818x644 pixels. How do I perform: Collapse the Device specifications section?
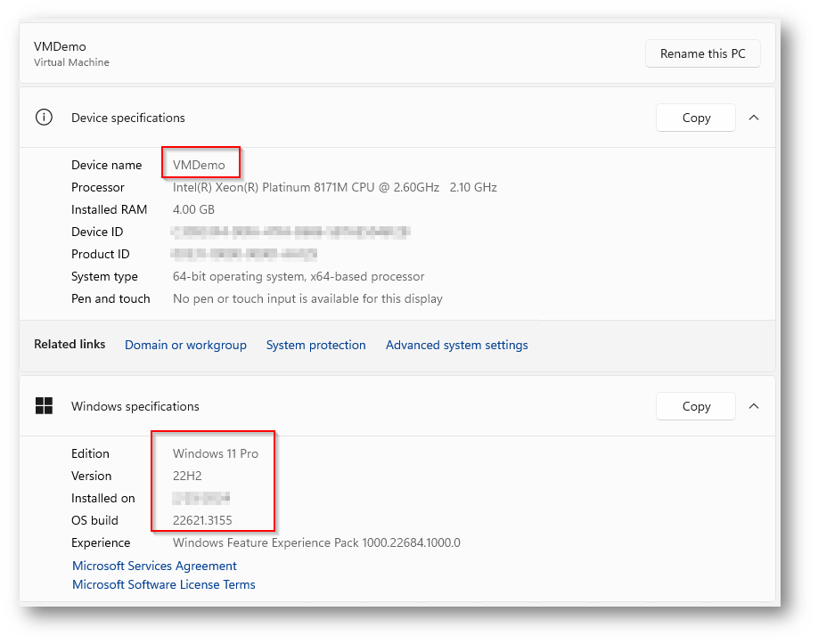click(x=754, y=118)
